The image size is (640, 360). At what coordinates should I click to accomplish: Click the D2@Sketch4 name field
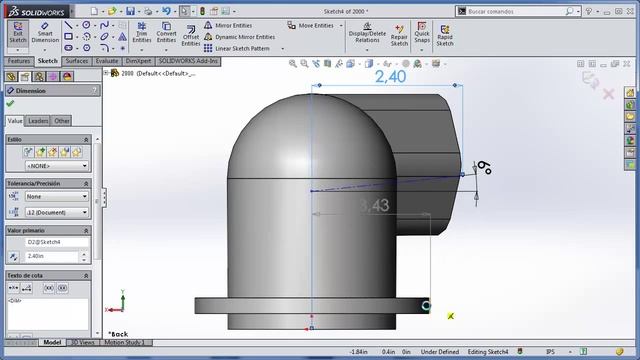pyautogui.click(x=57, y=242)
